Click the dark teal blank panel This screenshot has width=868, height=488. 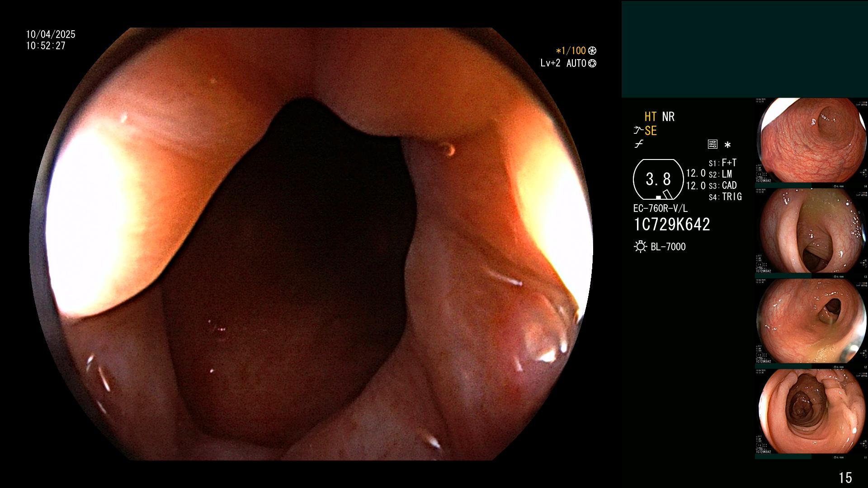[x=745, y=49]
